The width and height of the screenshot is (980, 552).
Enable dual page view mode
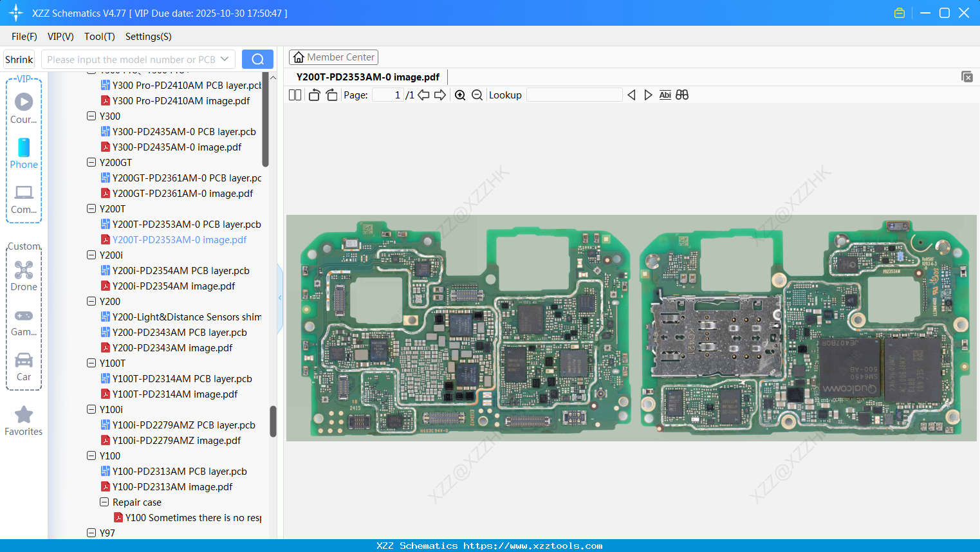point(294,95)
